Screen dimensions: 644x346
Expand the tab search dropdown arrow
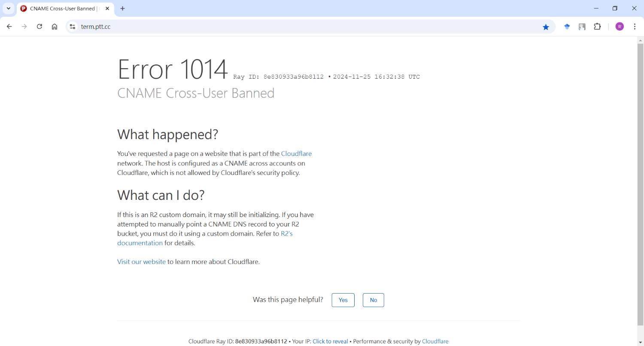point(8,9)
